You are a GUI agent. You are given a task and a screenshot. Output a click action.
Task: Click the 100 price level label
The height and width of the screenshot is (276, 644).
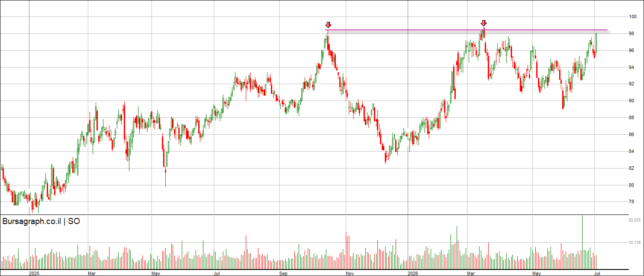[633, 16]
